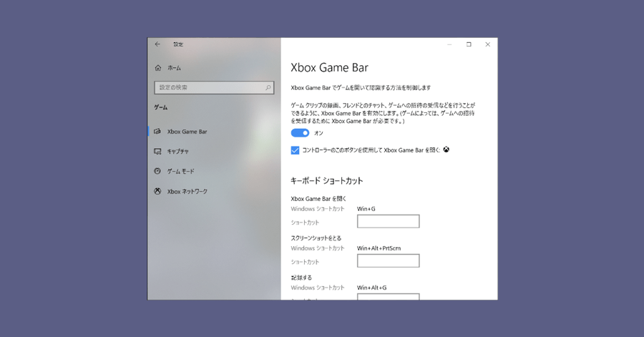Click shortcut field for スクリーンショットをとる
644x337 pixels.
pos(388,260)
